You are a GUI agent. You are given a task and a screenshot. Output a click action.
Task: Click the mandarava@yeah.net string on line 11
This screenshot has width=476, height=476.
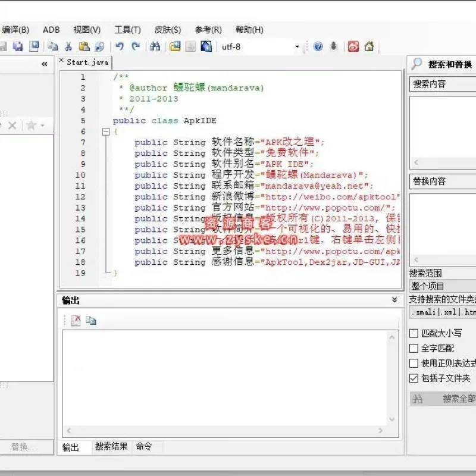[x=315, y=186]
